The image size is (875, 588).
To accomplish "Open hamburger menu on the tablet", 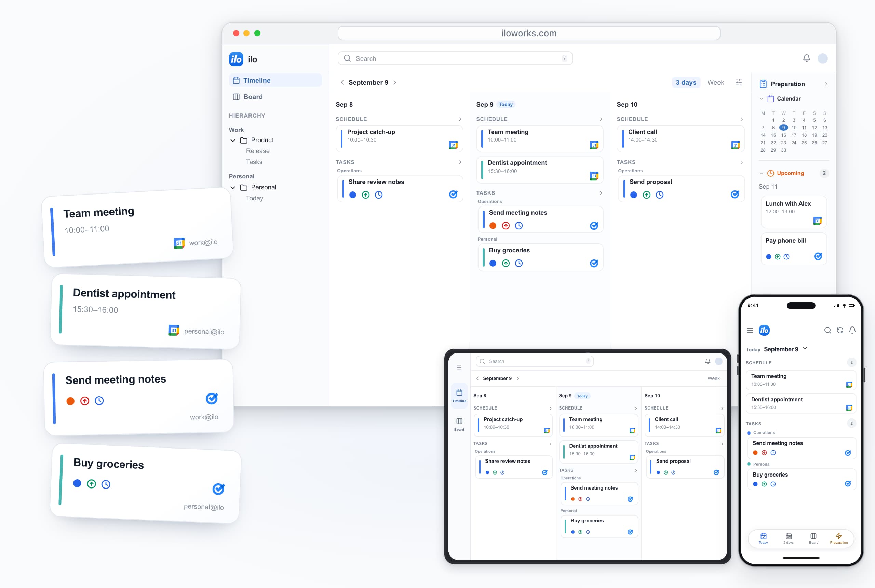I will pyautogui.click(x=459, y=368).
